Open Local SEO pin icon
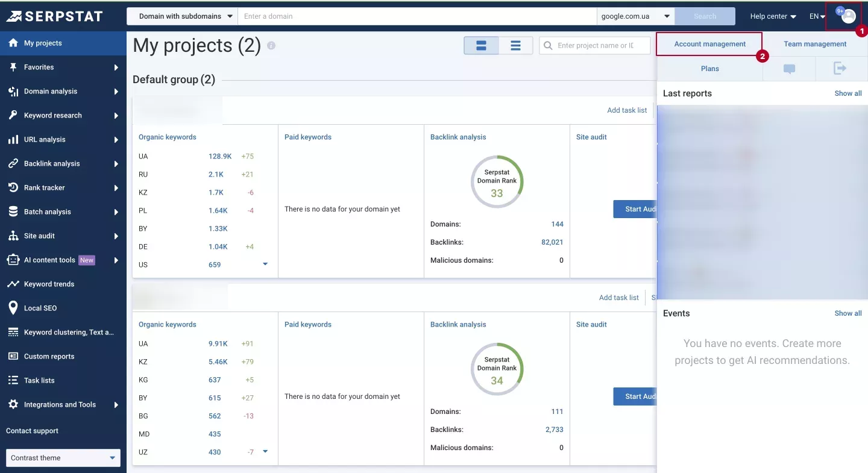The image size is (868, 473). (13, 308)
